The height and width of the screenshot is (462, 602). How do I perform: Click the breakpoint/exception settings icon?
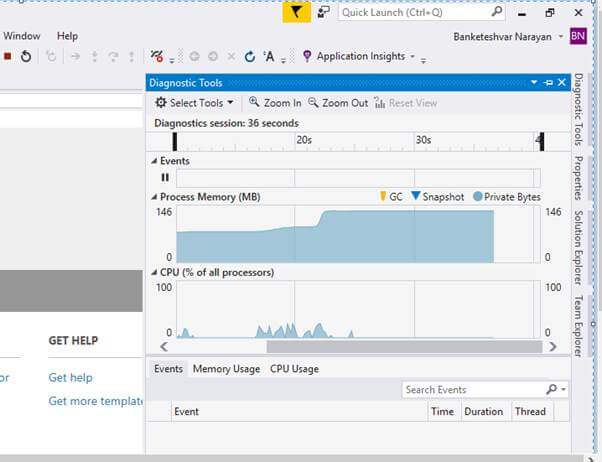[157, 56]
